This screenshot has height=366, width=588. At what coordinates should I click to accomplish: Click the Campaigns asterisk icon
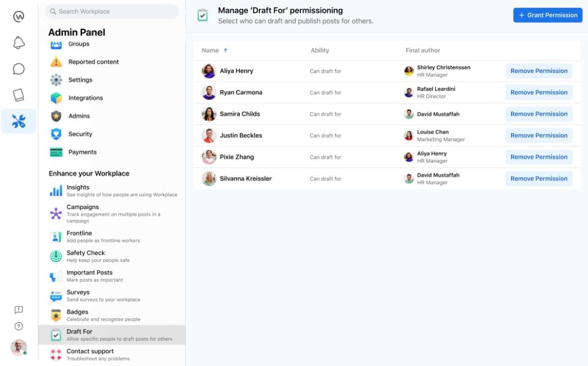56,214
